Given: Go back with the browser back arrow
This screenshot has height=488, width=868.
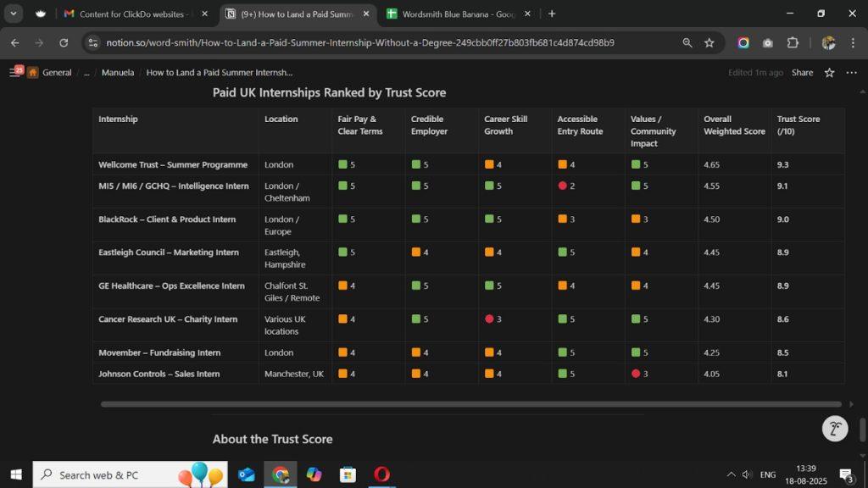Looking at the screenshot, I should tap(15, 42).
